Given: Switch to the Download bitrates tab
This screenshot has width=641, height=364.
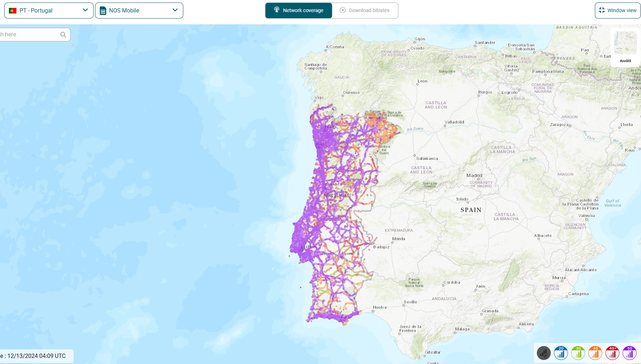Looking at the screenshot, I should [x=365, y=10].
